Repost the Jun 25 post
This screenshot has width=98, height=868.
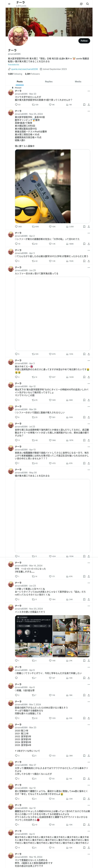(33, 354)
